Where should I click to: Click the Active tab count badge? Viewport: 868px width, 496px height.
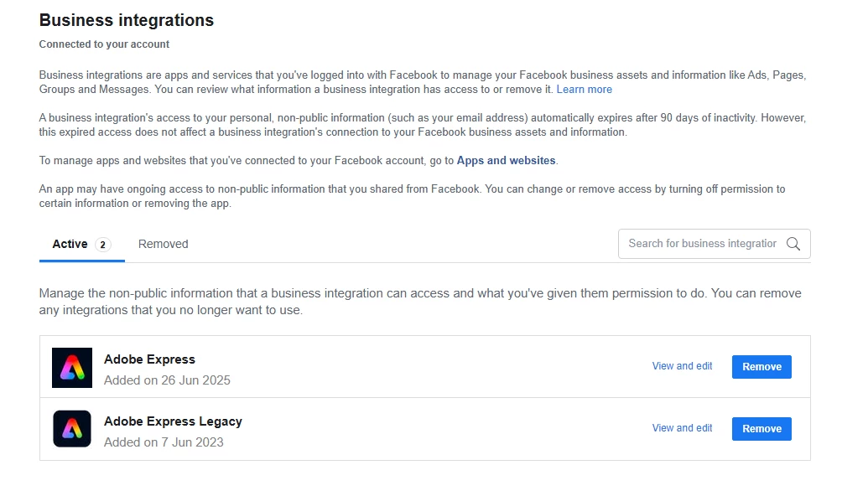click(102, 245)
